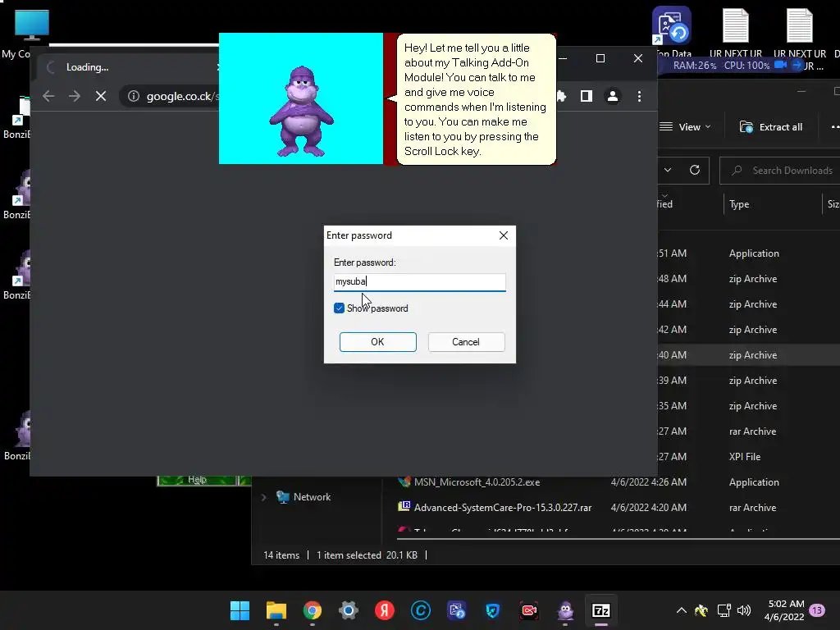Open Yandex icon on taskbar
This screenshot has height=630, width=840.
point(385,610)
